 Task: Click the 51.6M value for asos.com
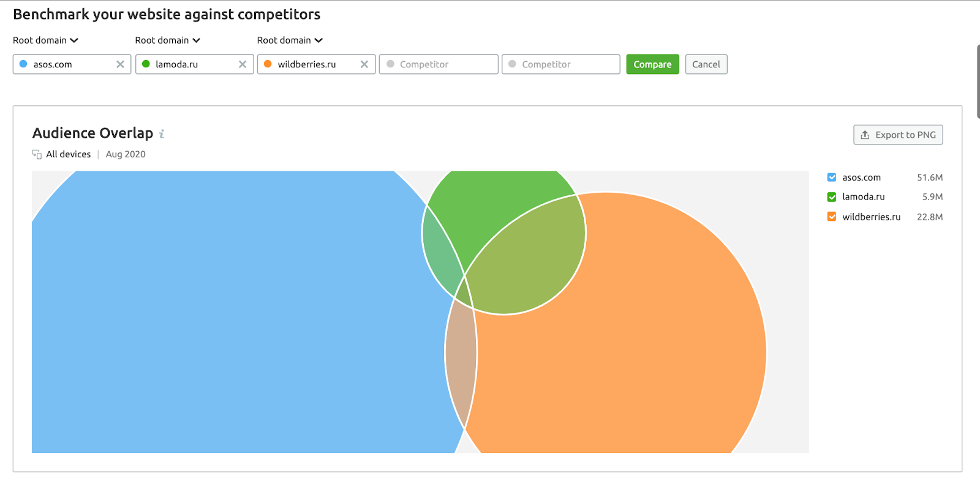pos(930,177)
